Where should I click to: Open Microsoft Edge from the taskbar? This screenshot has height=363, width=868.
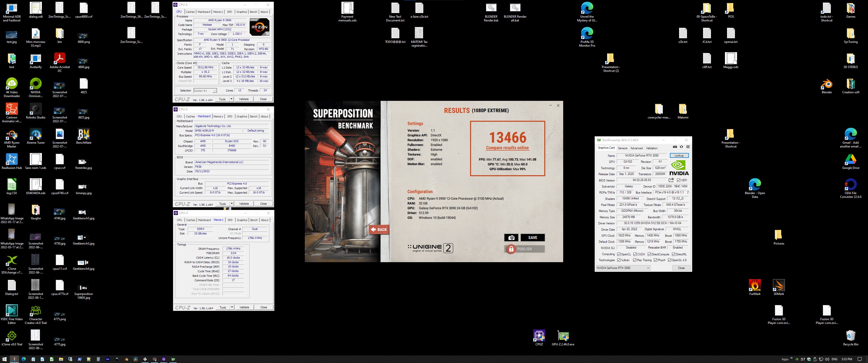(23, 359)
